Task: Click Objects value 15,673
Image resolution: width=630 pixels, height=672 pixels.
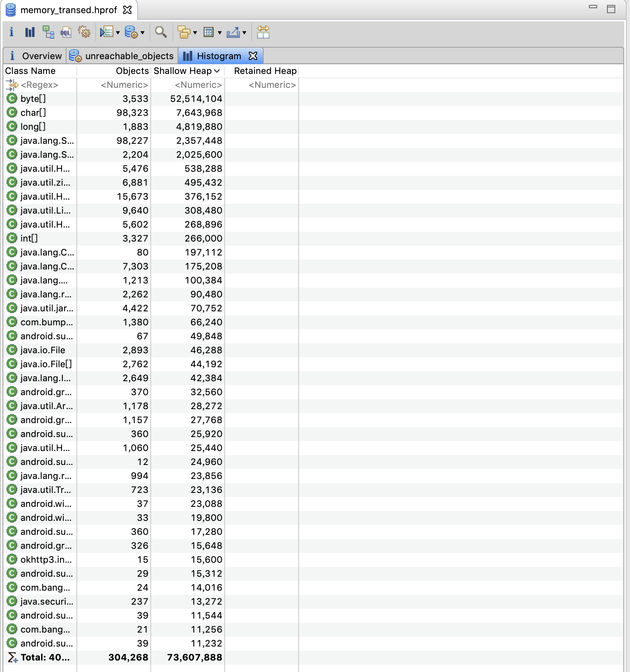Action: click(x=132, y=196)
